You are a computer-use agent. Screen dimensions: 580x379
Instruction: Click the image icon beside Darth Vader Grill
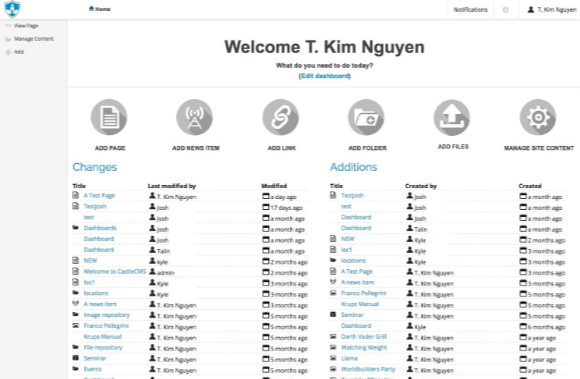point(333,336)
